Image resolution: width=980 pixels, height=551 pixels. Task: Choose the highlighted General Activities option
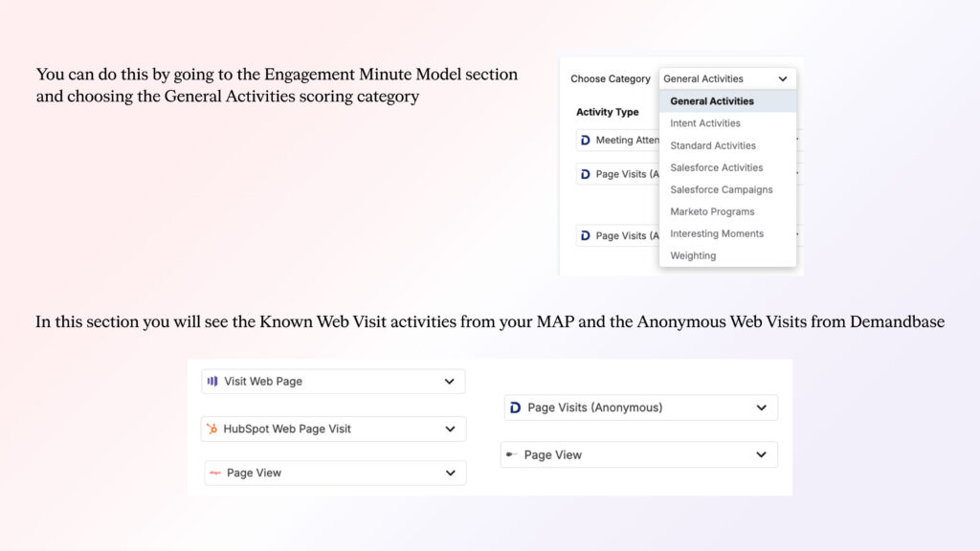point(712,101)
